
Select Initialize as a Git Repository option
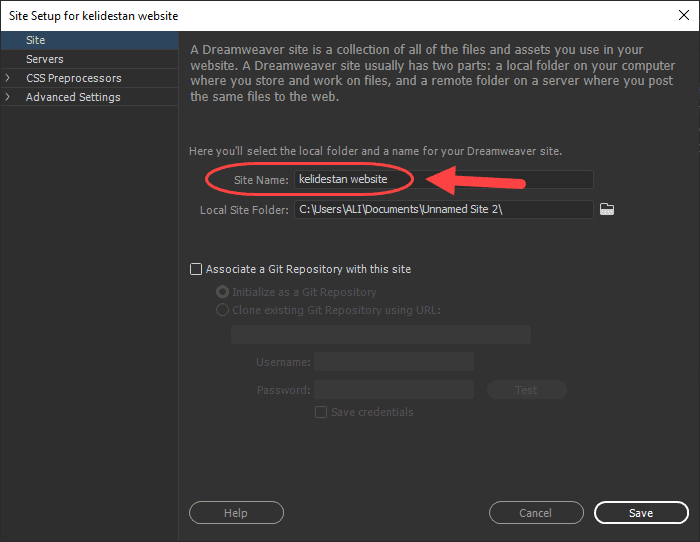click(222, 292)
